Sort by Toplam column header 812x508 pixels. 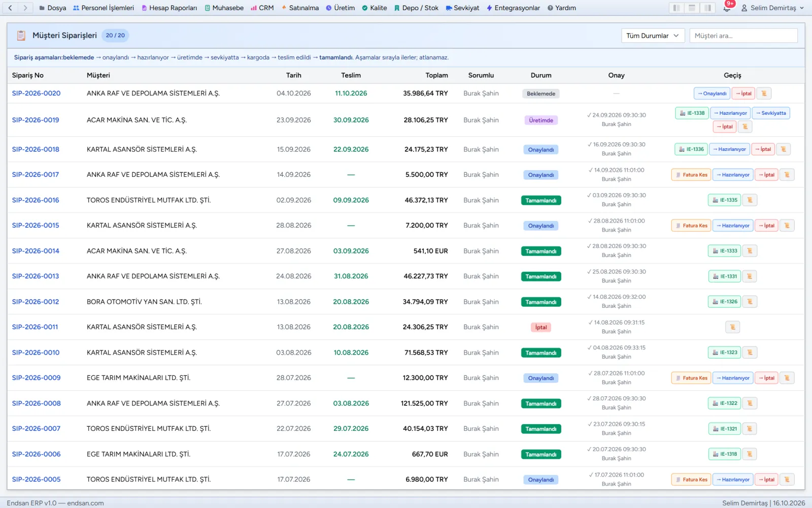436,75
